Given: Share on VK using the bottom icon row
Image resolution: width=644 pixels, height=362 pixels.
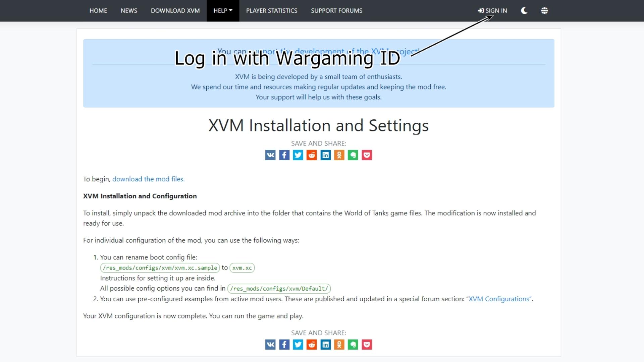Looking at the screenshot, I should click(270, 345).
